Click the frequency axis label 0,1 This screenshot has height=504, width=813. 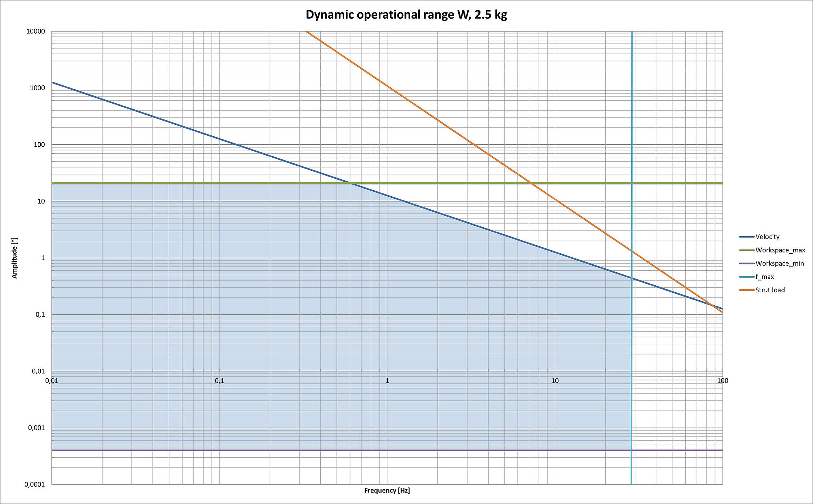click(219, 381)
